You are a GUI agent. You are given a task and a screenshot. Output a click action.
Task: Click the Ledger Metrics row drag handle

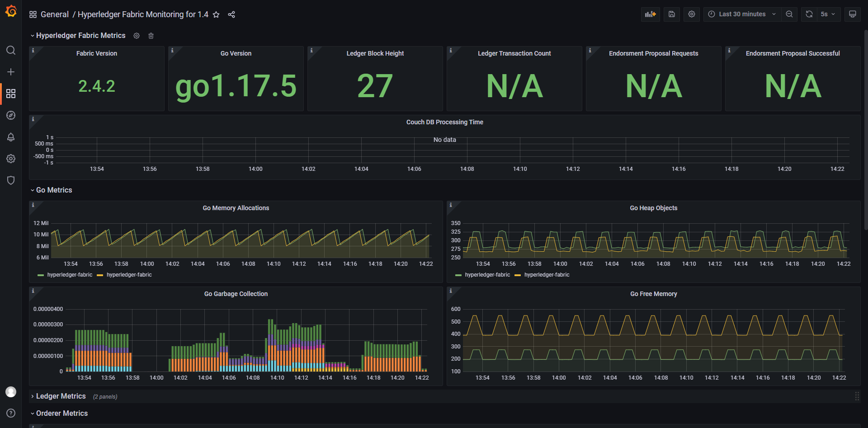857,396
